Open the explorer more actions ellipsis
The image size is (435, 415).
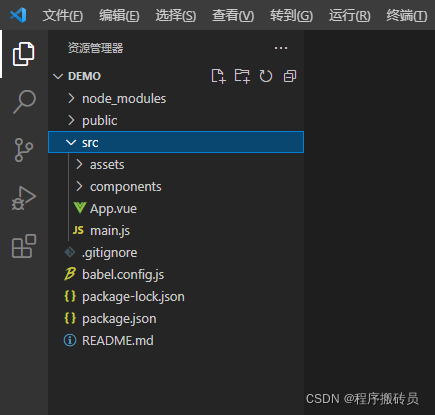click(x=281, y=48)
